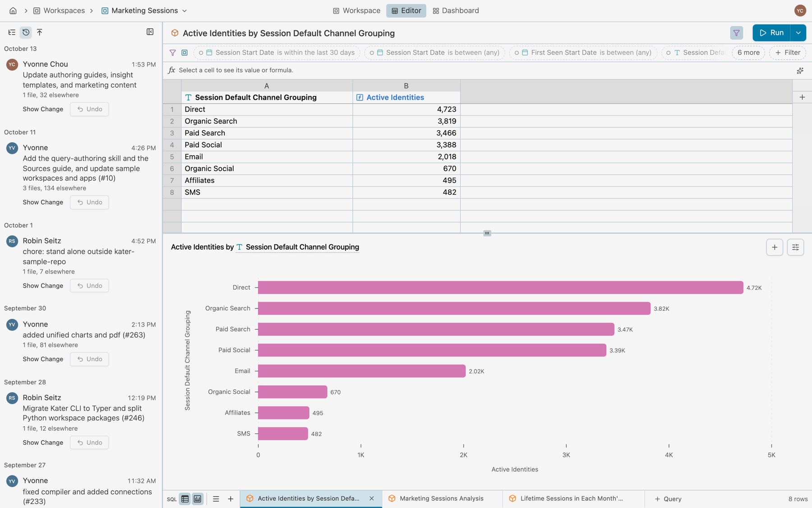Add a column with the plus icon

click(802, 97)
